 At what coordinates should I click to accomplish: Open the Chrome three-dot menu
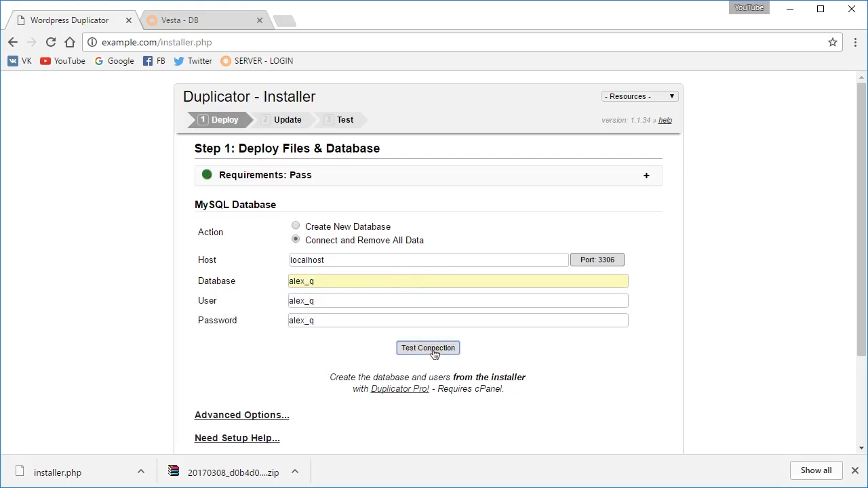(x=855, y=42)
